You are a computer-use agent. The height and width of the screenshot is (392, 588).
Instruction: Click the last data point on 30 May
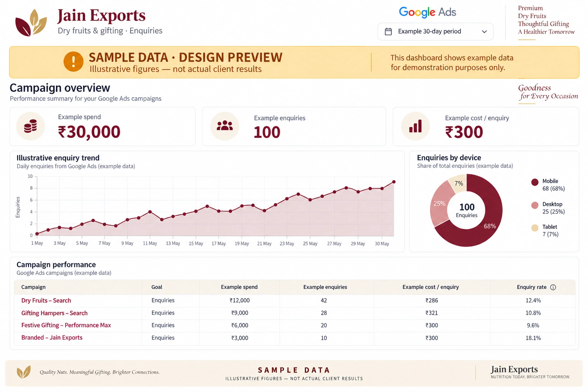[x=394, y=182]
